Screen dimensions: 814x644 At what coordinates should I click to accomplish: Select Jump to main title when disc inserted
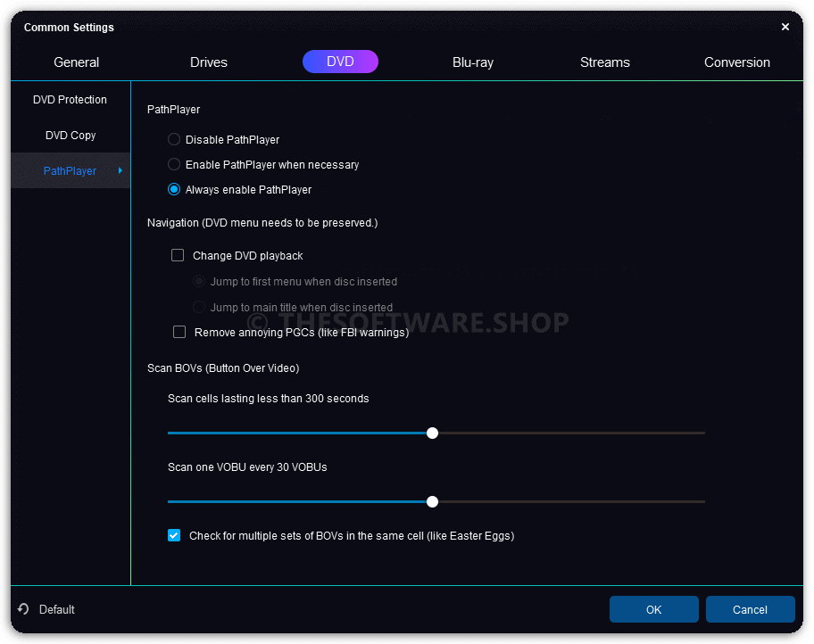tap(199, 307)
